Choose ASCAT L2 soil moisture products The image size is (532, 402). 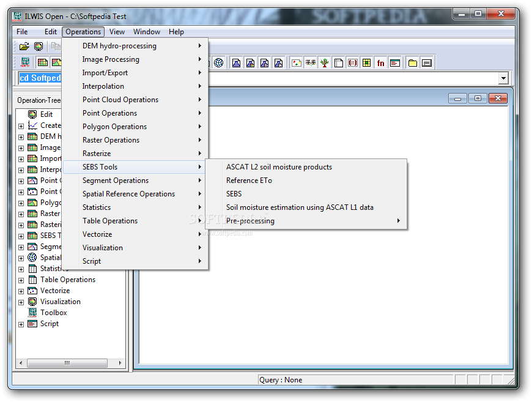point(306,167)
